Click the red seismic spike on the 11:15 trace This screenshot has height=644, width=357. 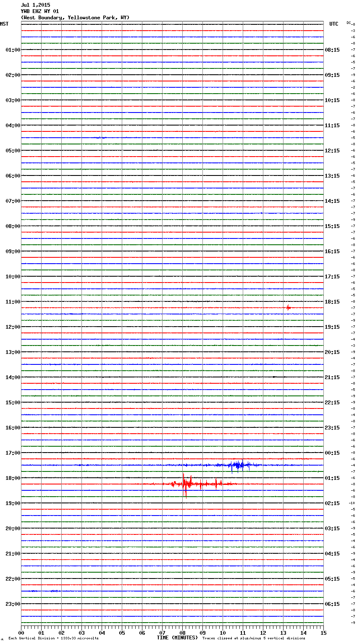pos(288,308)
